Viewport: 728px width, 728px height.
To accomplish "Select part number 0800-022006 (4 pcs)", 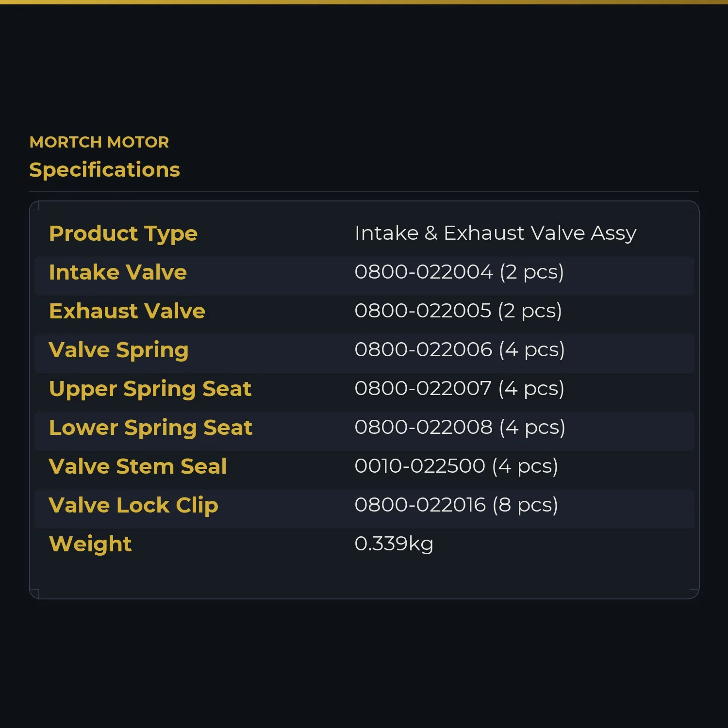I will 460,349.
